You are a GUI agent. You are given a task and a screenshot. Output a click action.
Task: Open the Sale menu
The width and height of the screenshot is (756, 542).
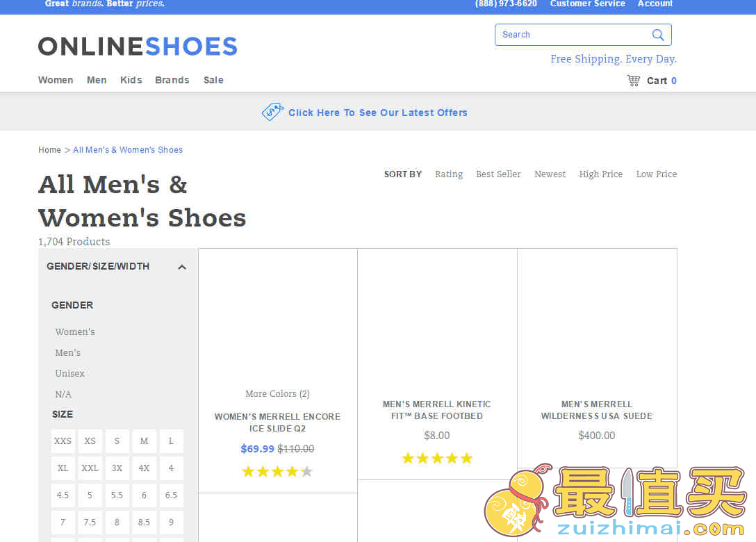[213, 80]
